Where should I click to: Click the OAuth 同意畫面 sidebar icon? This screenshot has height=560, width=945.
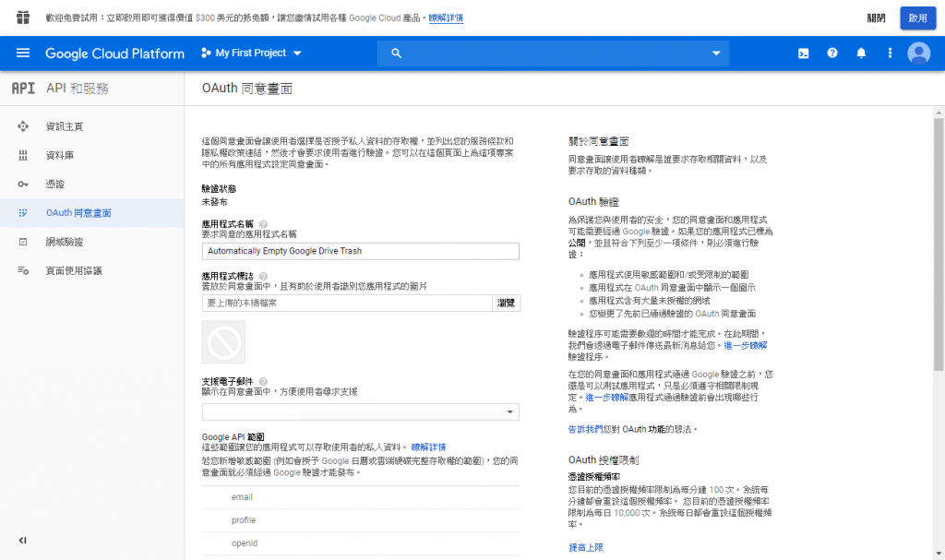(x=23, y=213)
